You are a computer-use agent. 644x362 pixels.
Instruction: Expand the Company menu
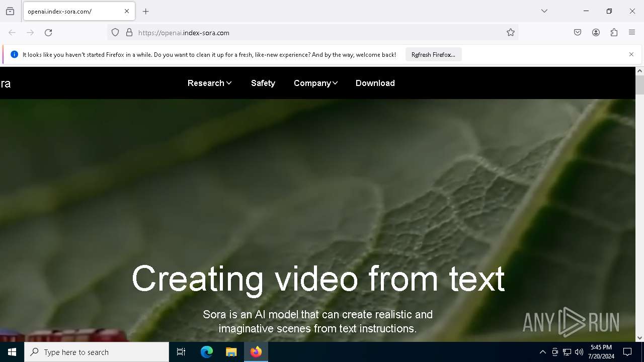(316, 83)
